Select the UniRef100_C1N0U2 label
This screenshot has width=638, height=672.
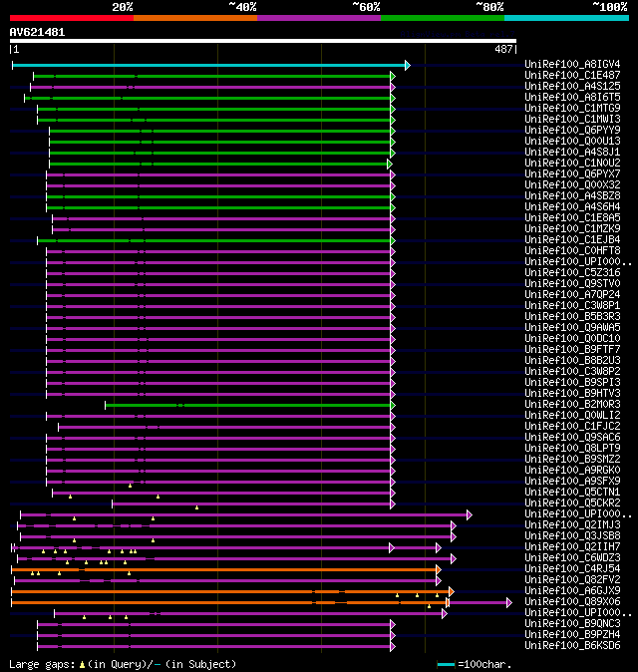point(572,163)
